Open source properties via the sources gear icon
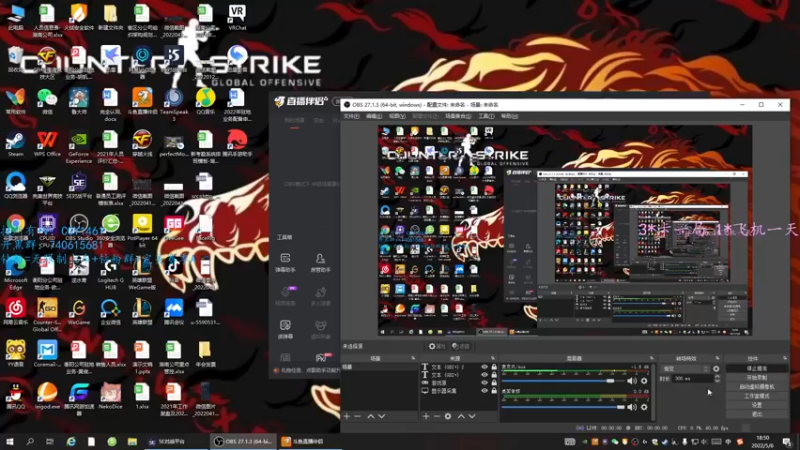 pos(448,416)
